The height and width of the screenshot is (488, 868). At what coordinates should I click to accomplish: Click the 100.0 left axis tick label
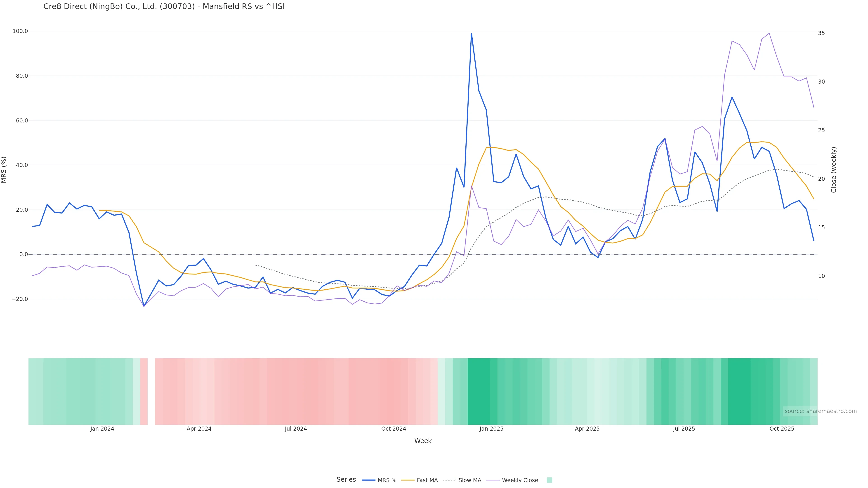point(20,31)
